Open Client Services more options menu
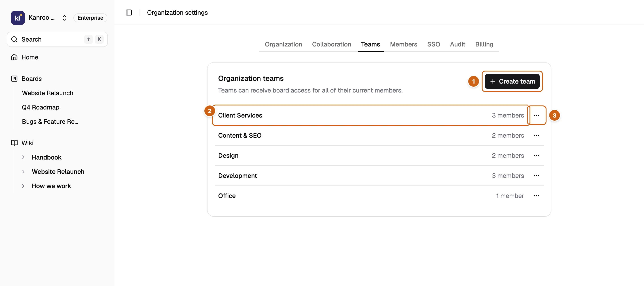Image resolution: width=644 pixels, height=286 pixels. coord(536,115)
